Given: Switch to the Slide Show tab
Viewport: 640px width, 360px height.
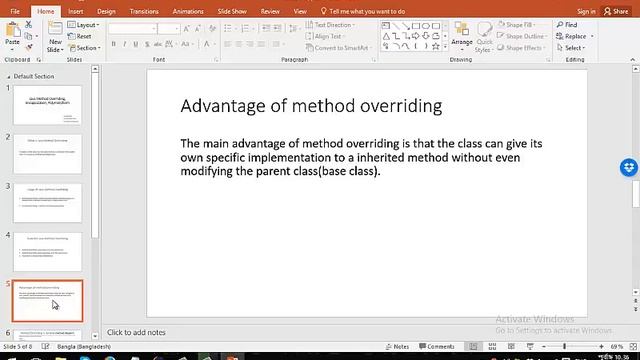Looking at the screenshot, I should [232, 11].
